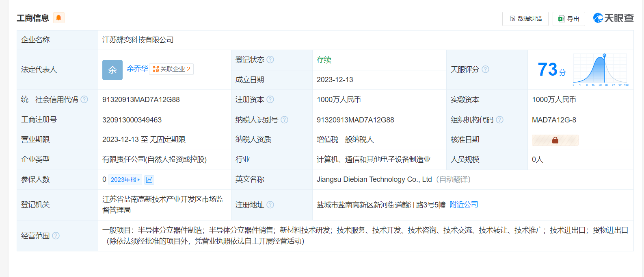Screen dimensions: 644x277
Task: Unlock the locked 核准日期 field
Action: 555,140
